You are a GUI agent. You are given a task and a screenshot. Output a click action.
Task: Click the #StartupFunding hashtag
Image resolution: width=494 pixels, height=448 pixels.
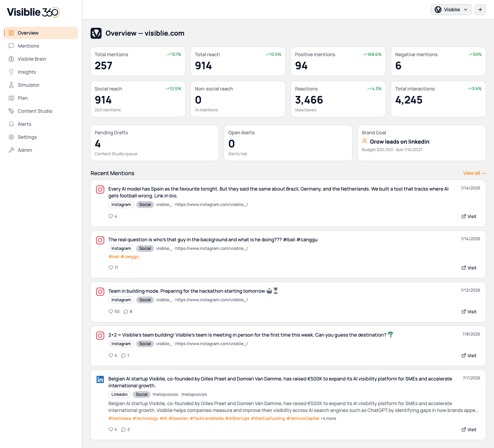coord(268,419)
